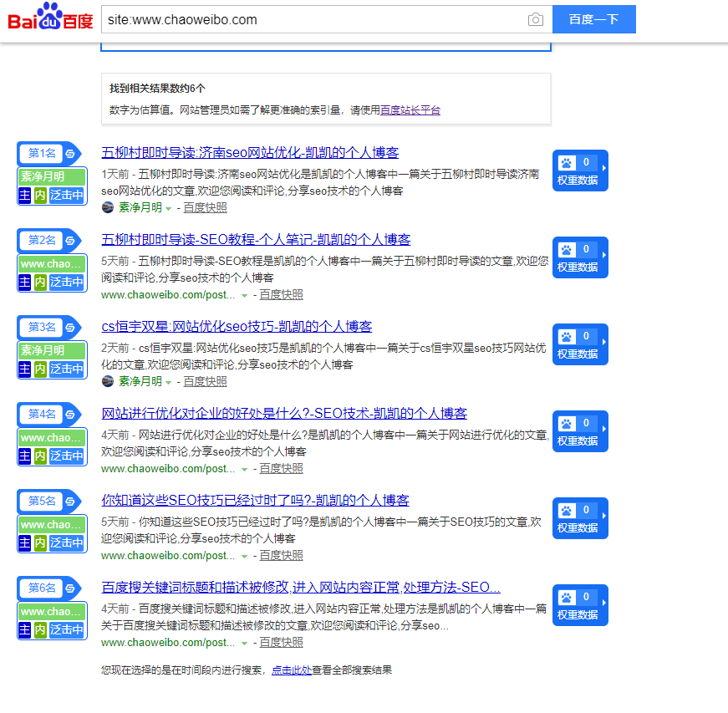
Task: Open result 你知道这些SEO技巧已经过时了吗
Action: click(255, 500)
